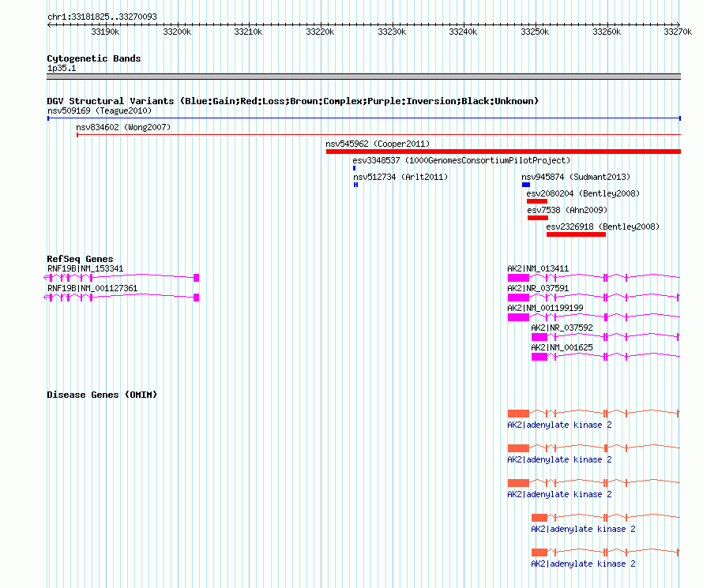Select the Cytogenetic Bands track title
The width and height of the screenshot is (703, 588).
[94, 58]
